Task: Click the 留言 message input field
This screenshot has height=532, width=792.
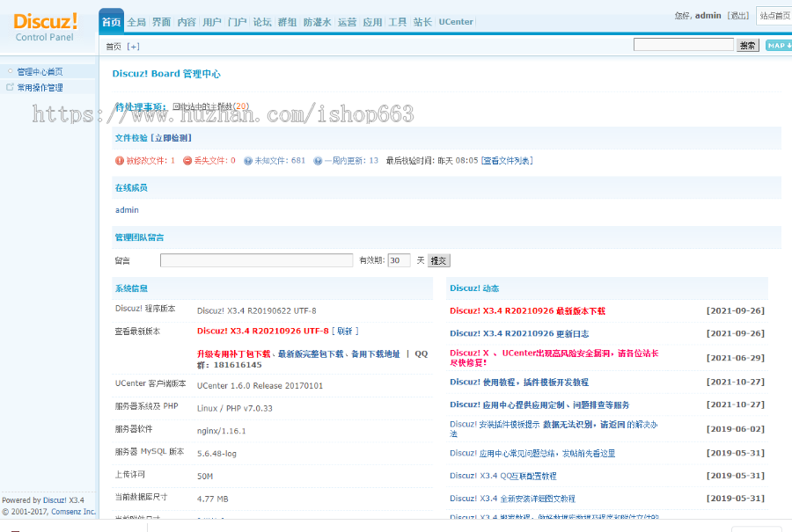Action: point(257,260)
